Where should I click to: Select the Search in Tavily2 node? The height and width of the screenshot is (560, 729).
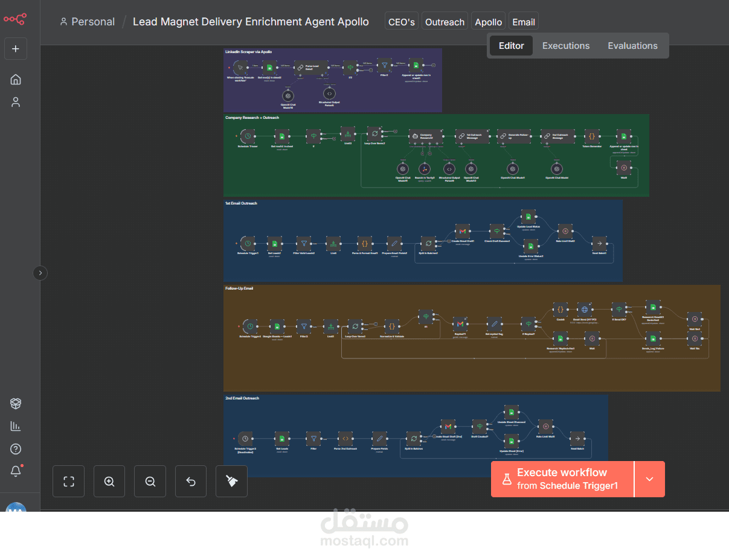pyautogui.click(x=425, y=169)
